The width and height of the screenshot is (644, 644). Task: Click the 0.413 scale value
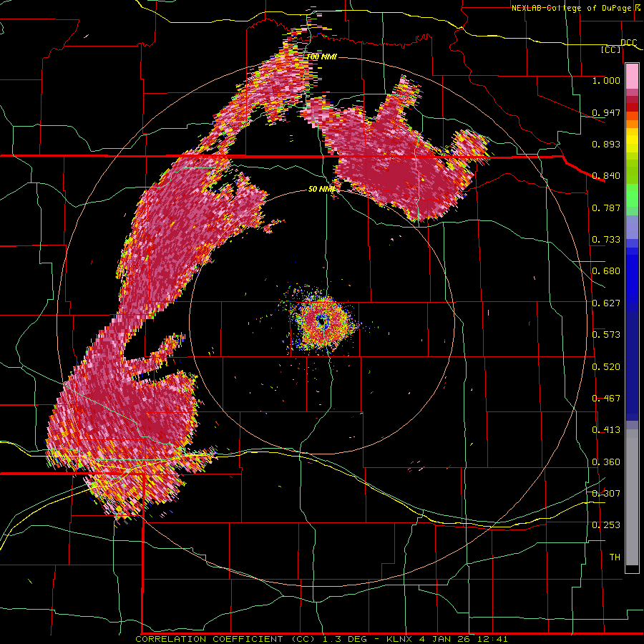click(606, 430)
